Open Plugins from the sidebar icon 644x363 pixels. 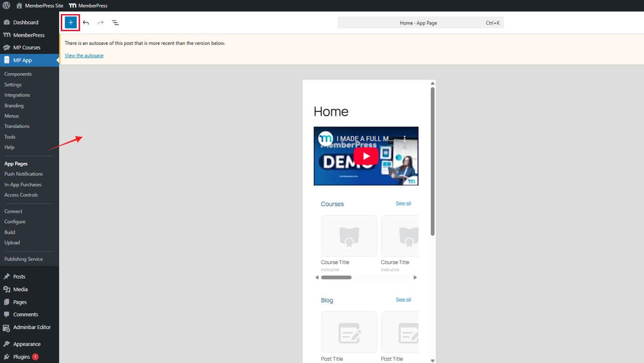pos(7,356)
